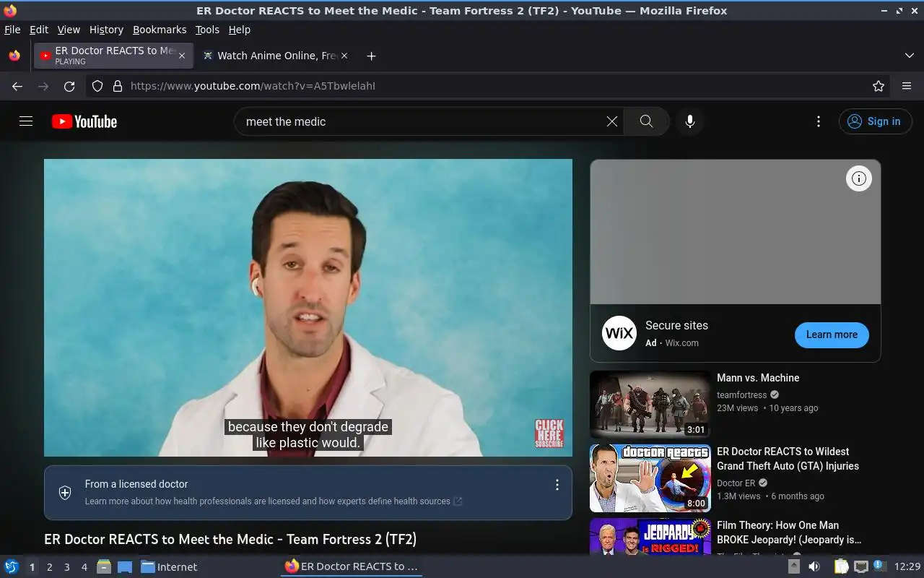Switch to workspace 2
Viewport: 924px width, 578px height.
[x=49, y=567]
